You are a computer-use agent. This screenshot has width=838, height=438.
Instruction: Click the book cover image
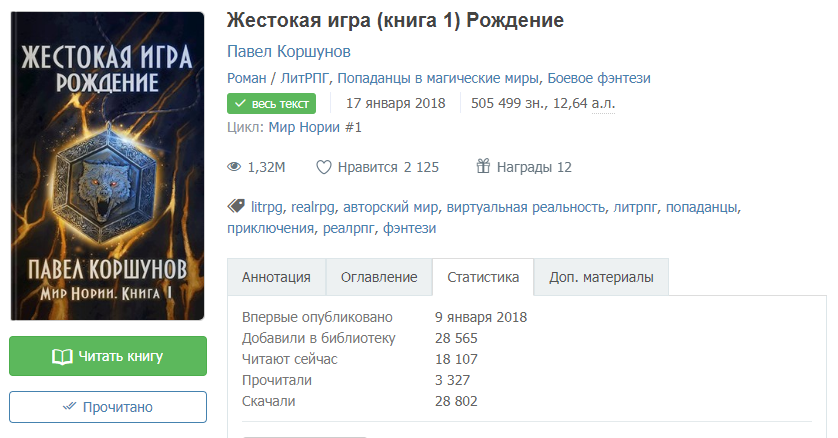(x=107, y=166)
